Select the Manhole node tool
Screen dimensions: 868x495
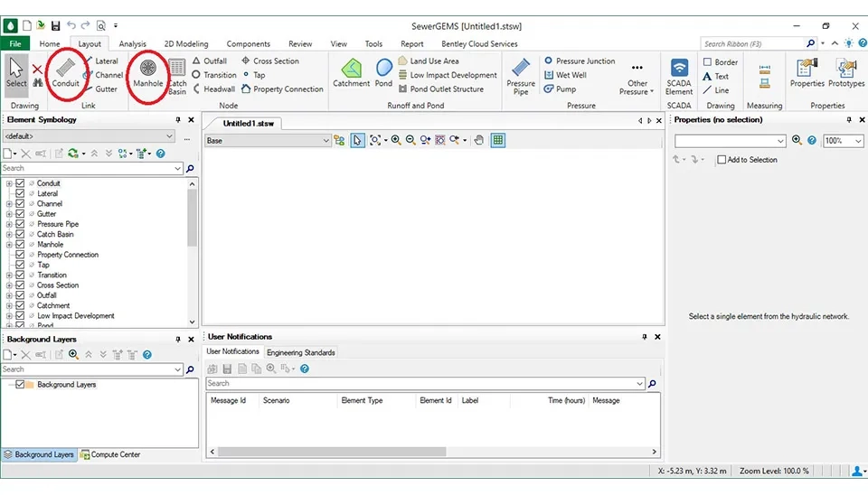[148, 71]
